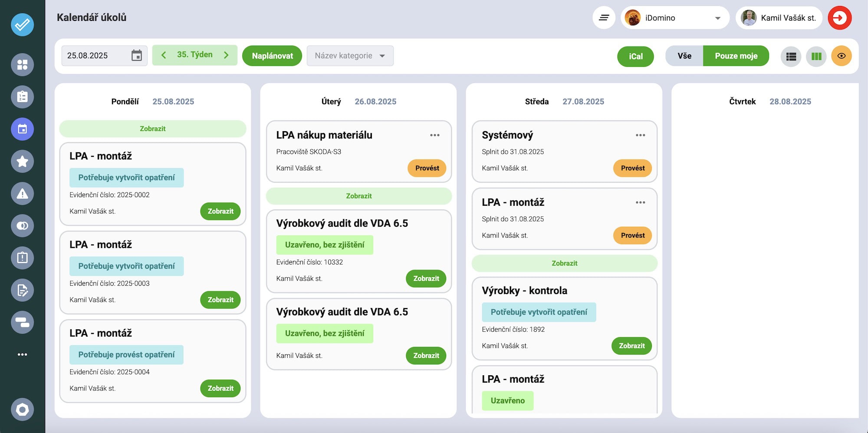Switch to list view icon
868x433 pixels.
point(791,56)
